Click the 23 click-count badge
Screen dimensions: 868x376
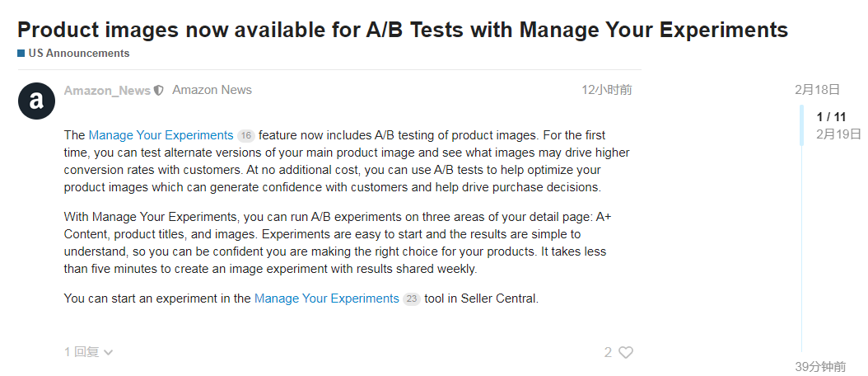pos(412,298)
